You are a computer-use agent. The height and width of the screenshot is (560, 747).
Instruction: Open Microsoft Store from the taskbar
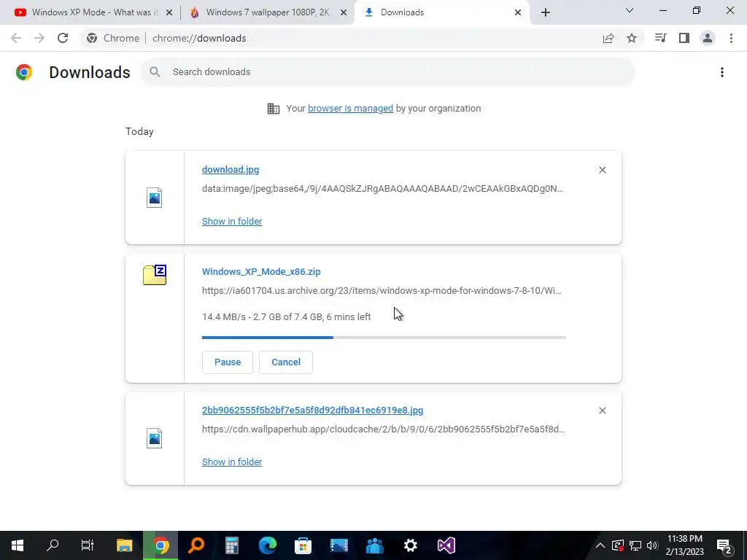(303, 545)
